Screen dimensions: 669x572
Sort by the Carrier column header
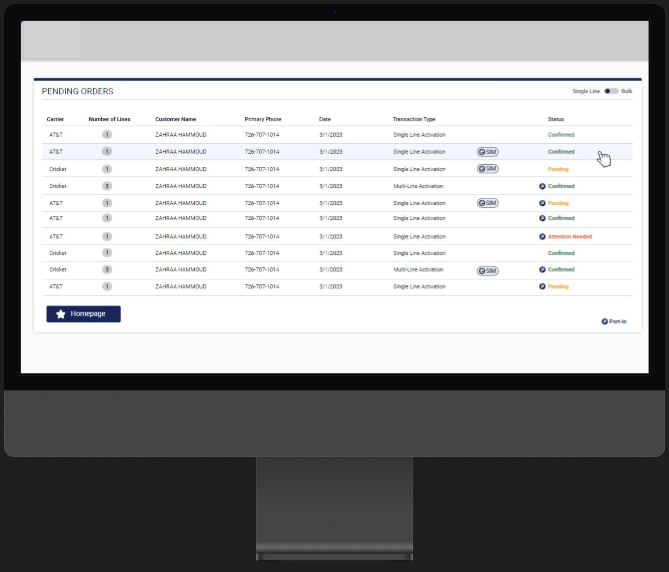click(x=55, y=119)
